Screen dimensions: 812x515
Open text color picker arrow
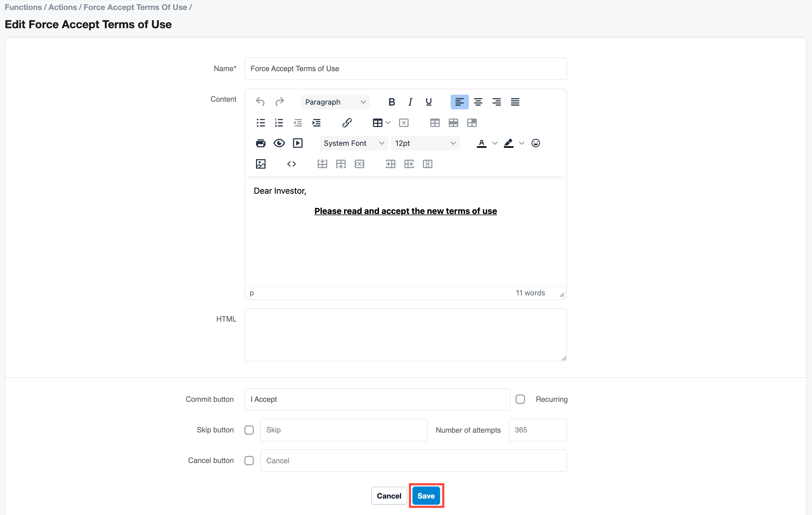pos(495,143)
